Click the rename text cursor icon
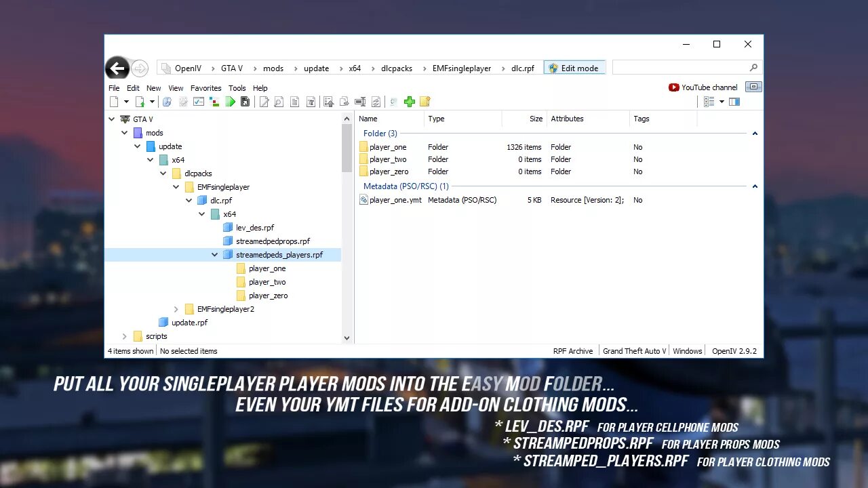Screen dimensions: 868x488 tap(361, 102)
